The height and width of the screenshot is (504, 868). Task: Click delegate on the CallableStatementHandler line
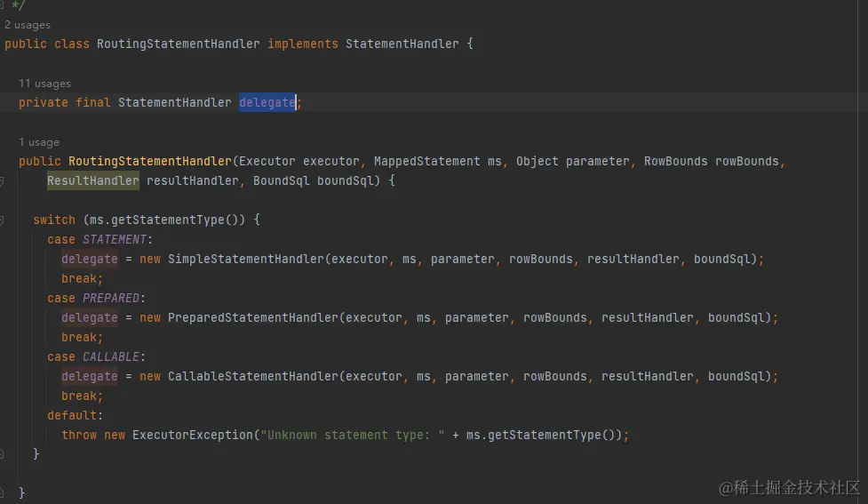click(x=90, y=376)
